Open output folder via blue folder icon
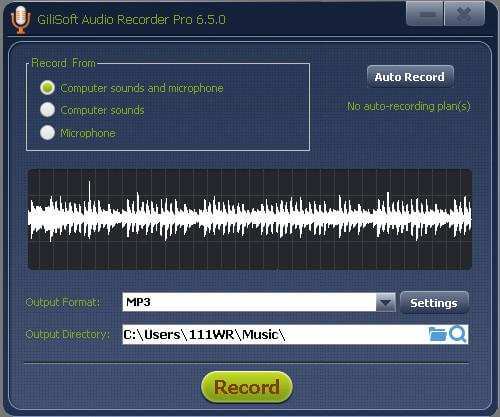500x417 pixels. tap(438, 334)
